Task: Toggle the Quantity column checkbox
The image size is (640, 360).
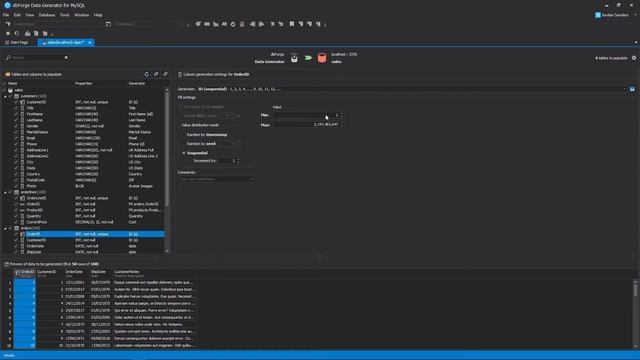Action: pos(16,216)
